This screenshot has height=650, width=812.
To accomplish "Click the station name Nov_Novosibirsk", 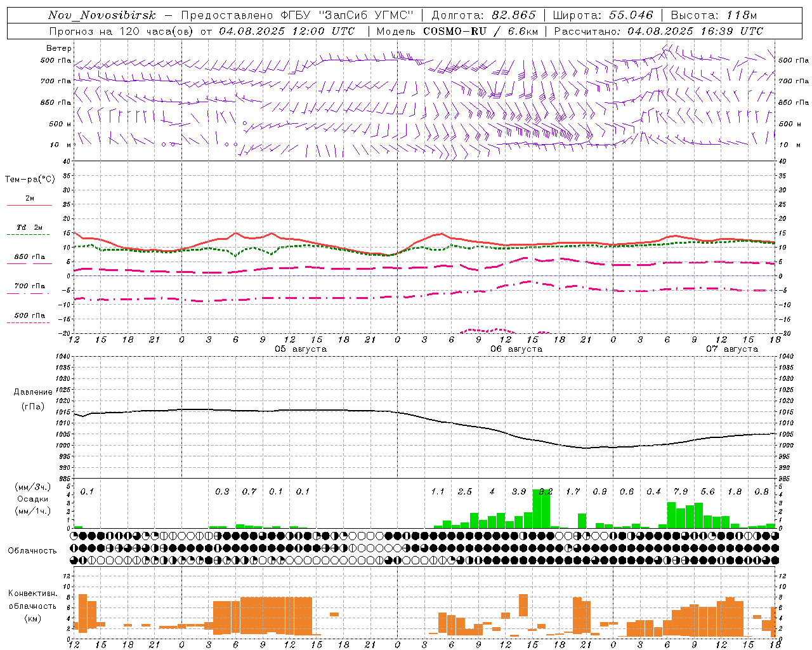I will [102, 15].
